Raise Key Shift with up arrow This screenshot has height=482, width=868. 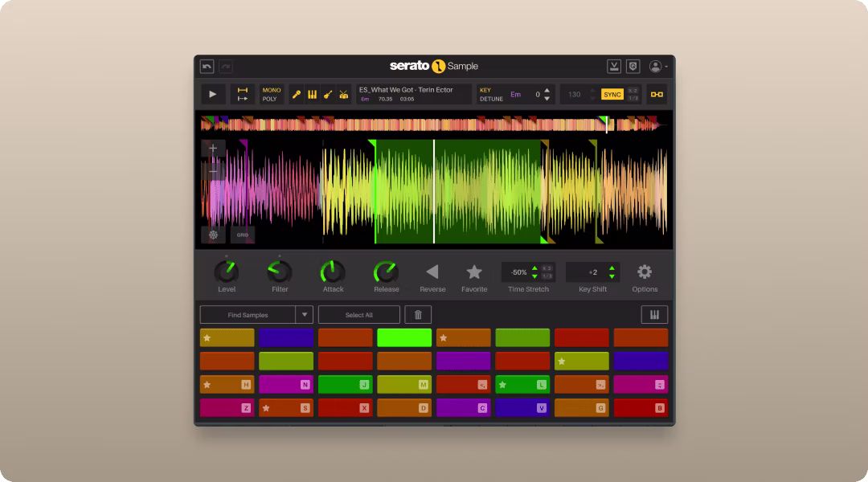pyautogui.click(x=612, y=268)
